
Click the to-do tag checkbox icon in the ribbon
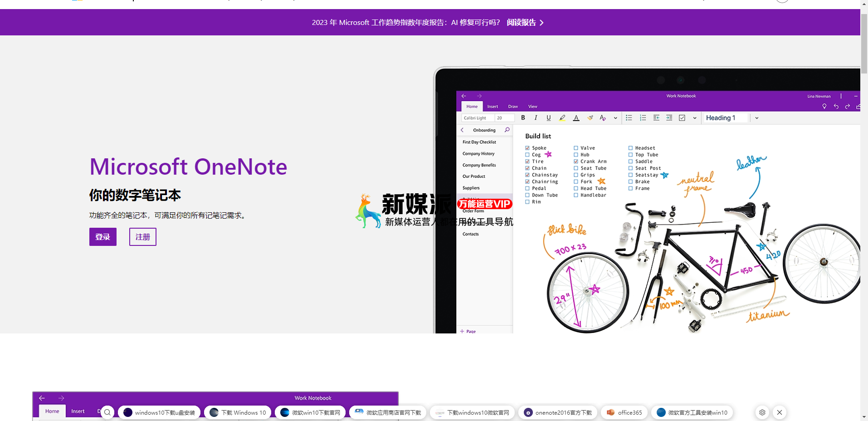[x=682, y=117]
